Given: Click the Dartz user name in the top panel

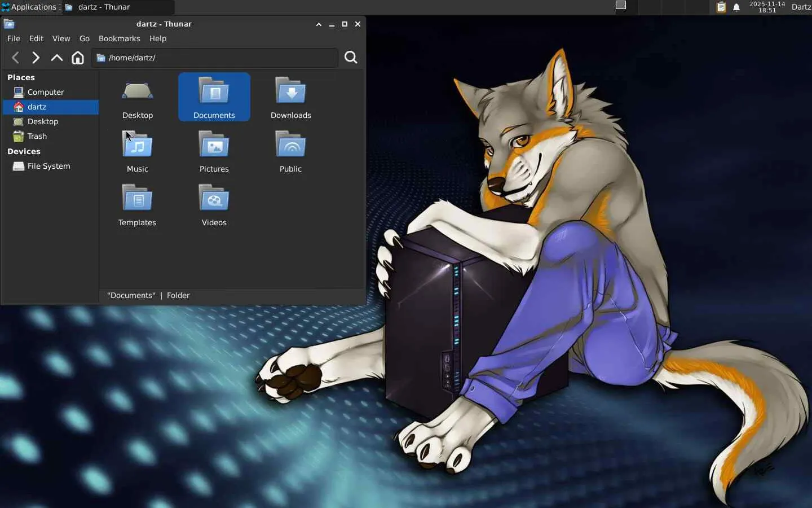Looking at the screenshot, I should [801, 7].
